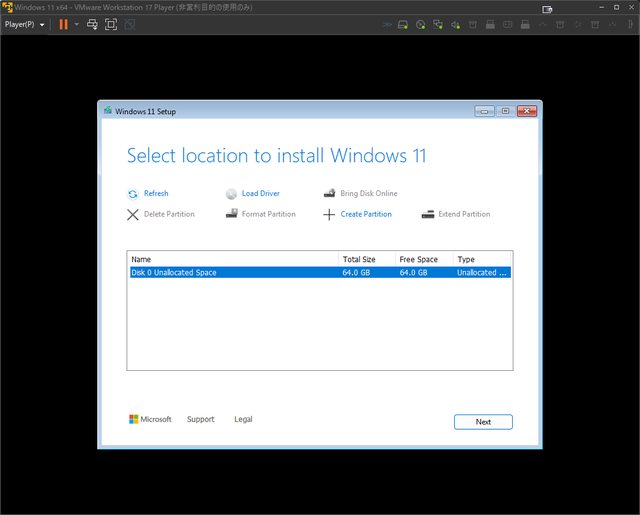Click the Delete Partition X icon

pos(133,214)
